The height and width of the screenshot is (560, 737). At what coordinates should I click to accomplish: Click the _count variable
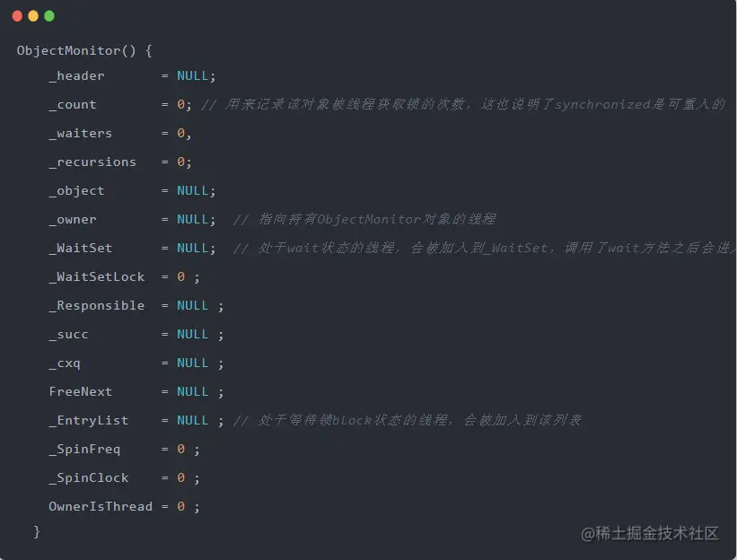(73, 105)
